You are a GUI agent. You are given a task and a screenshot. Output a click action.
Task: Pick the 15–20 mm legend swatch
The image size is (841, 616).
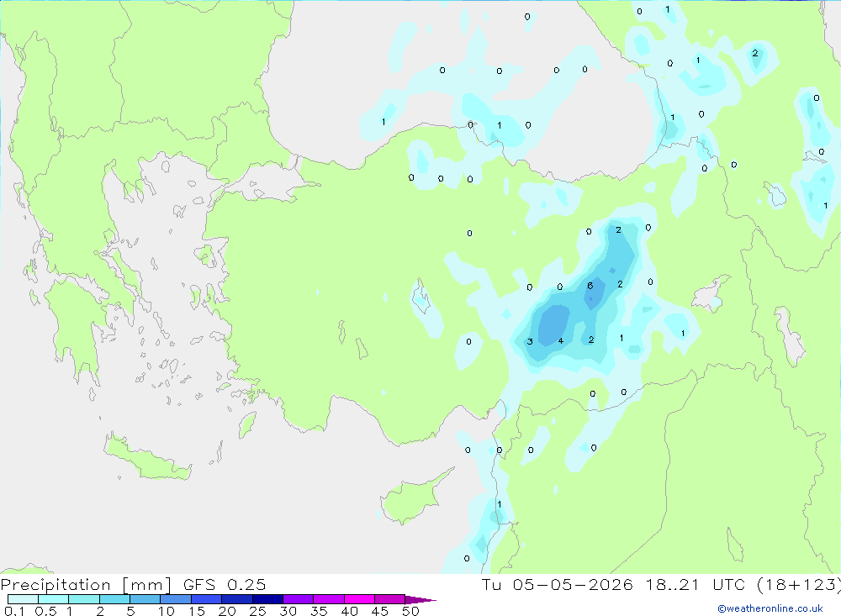(207, 599)
